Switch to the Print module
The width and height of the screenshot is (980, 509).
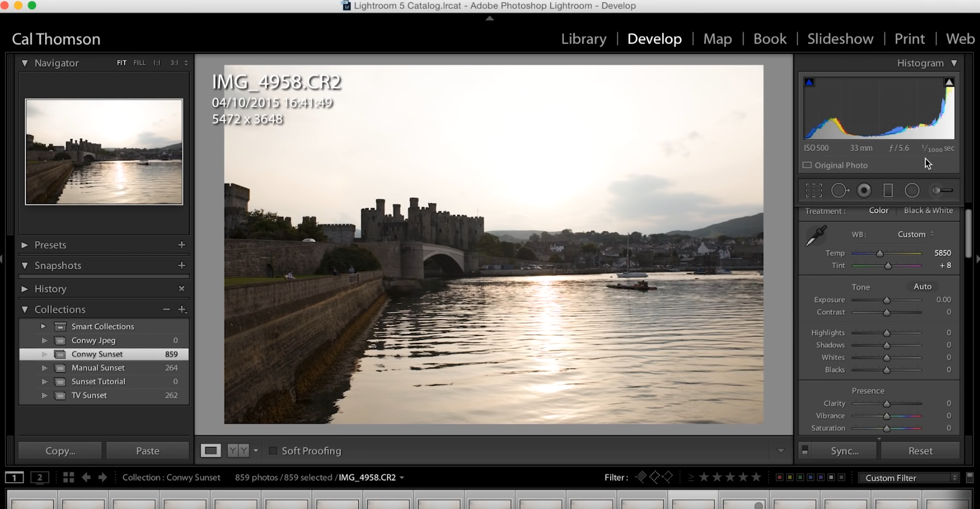[910, 39]
